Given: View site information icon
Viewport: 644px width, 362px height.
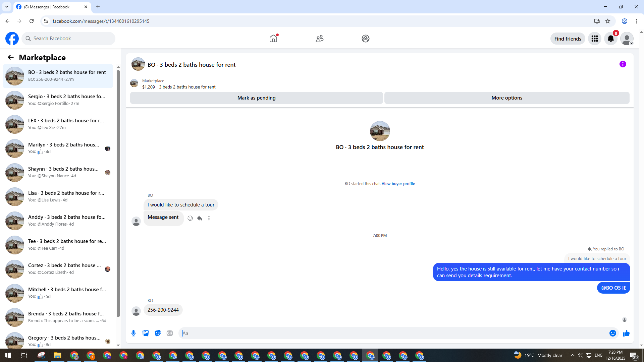Looking at the screenshot, I should (x=46, y=21).
